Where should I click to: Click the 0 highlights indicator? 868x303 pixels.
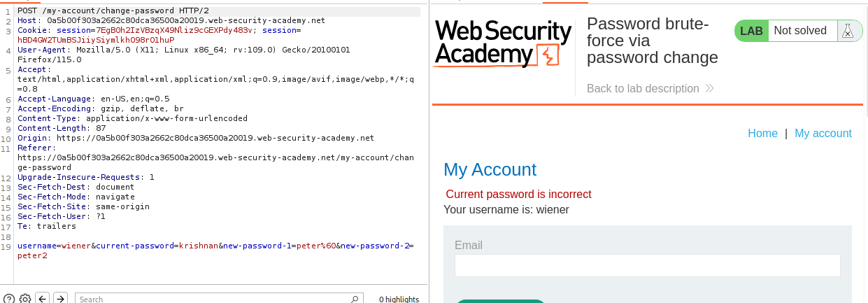[399, 299]
